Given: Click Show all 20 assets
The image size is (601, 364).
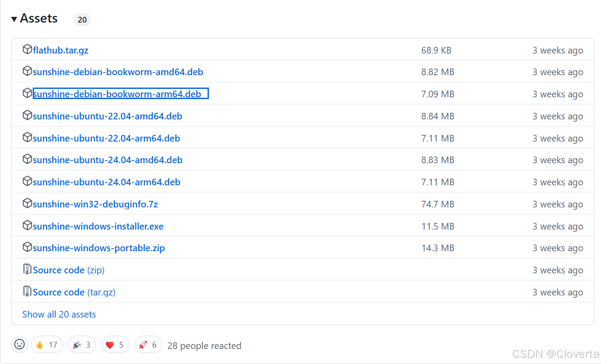Looking at the screenshot, I should point(59,314).
